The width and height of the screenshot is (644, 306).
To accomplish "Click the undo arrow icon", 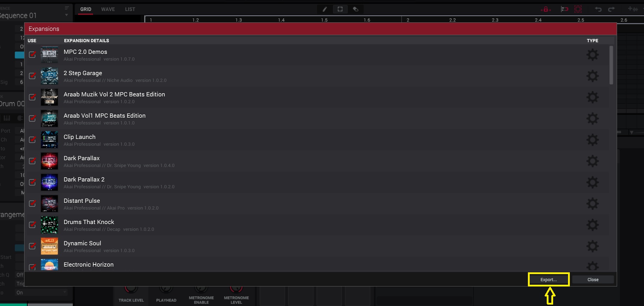I will coord(598,9).
